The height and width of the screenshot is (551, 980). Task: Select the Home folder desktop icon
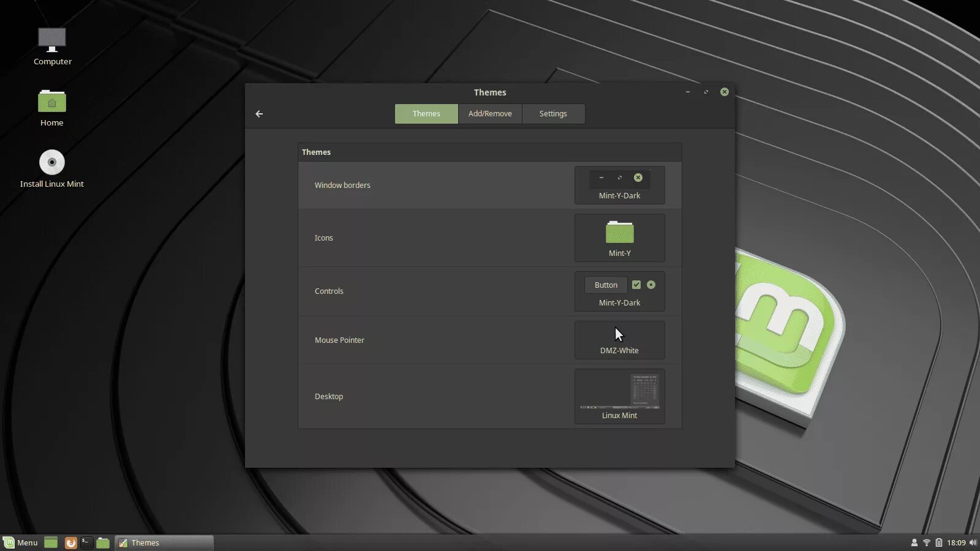click(x=52, y=108)
